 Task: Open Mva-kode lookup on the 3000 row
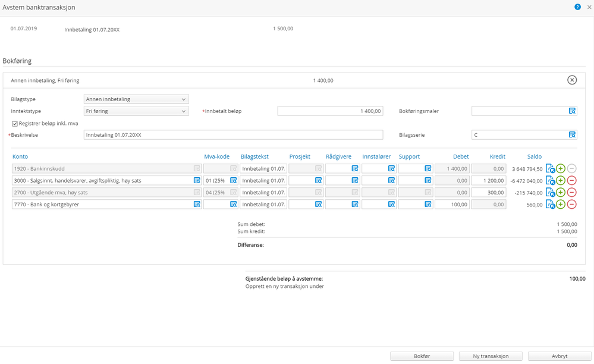234,180
